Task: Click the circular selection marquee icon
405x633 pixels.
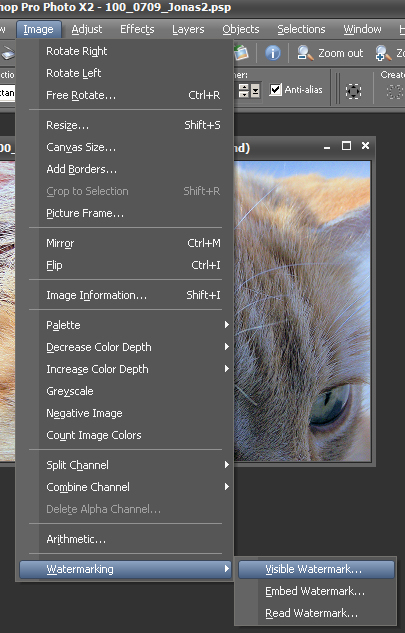Action: pos(353,91)
